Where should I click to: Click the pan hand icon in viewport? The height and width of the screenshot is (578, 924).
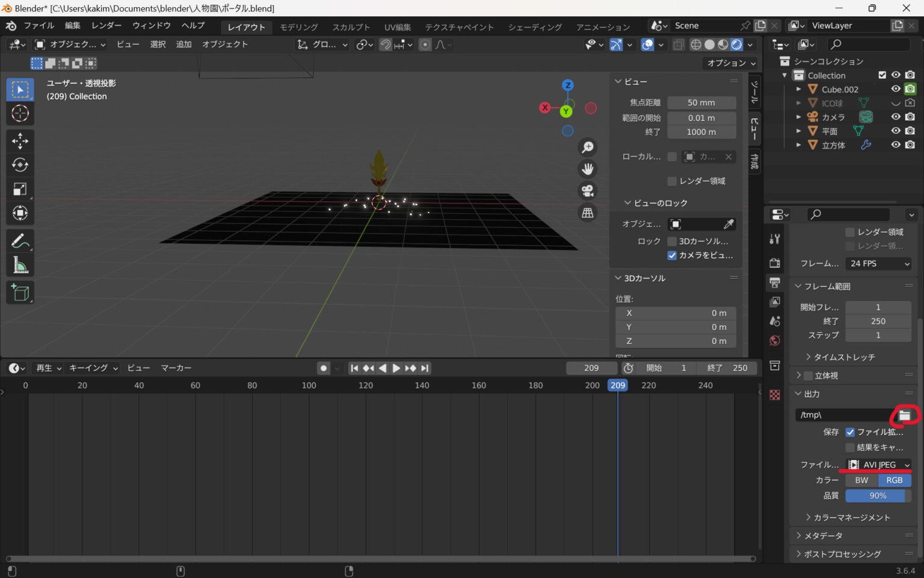coord(588,169)
